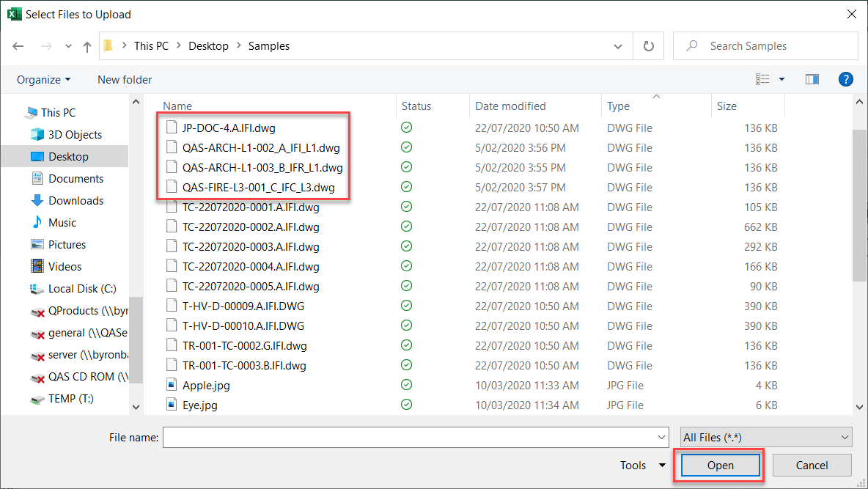The width and height of the screenshot is (868, 489).
Task: Open Music folder in the sidebar
Action: (x=54, y=223)
